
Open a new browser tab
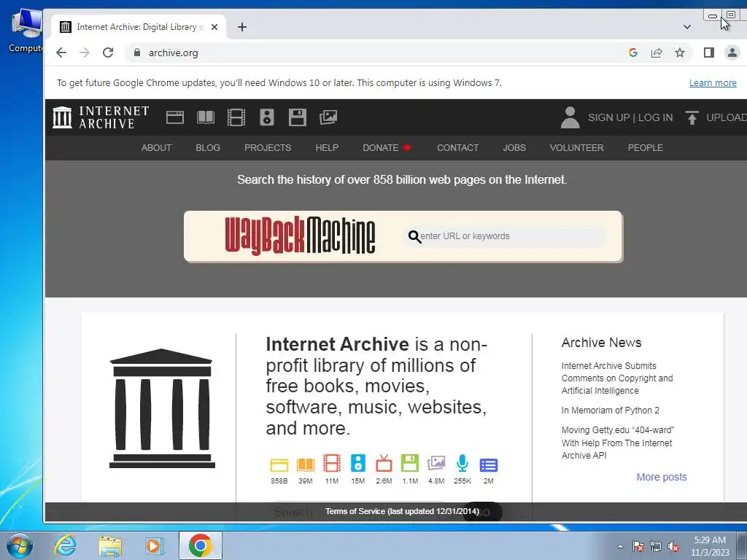click(x=242, y=27)
